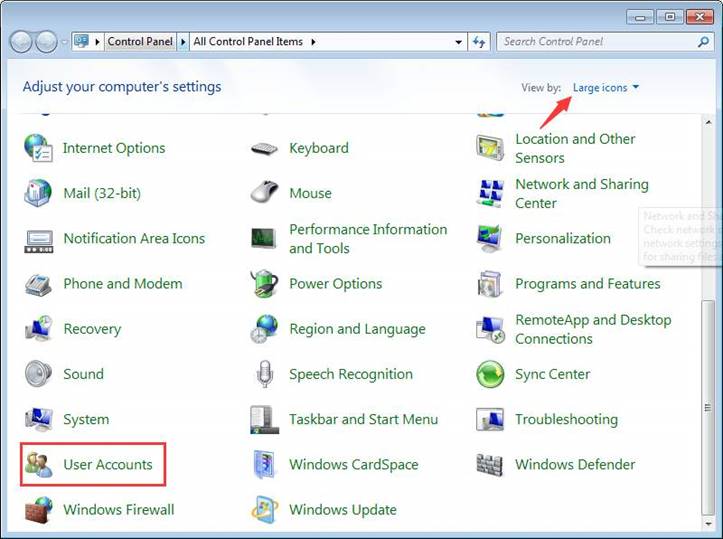
Task: Click the Mail (32-bit) icon
Action: 38,193
